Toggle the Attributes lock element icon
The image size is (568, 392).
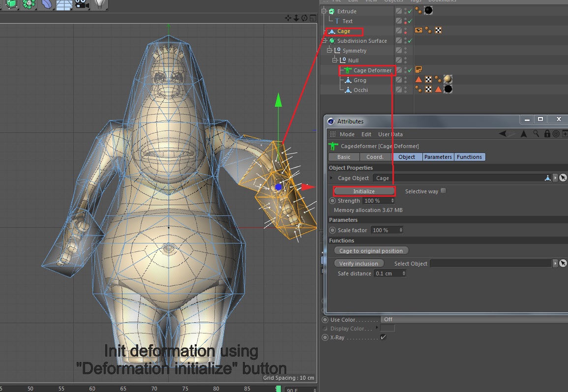[547, 134]
